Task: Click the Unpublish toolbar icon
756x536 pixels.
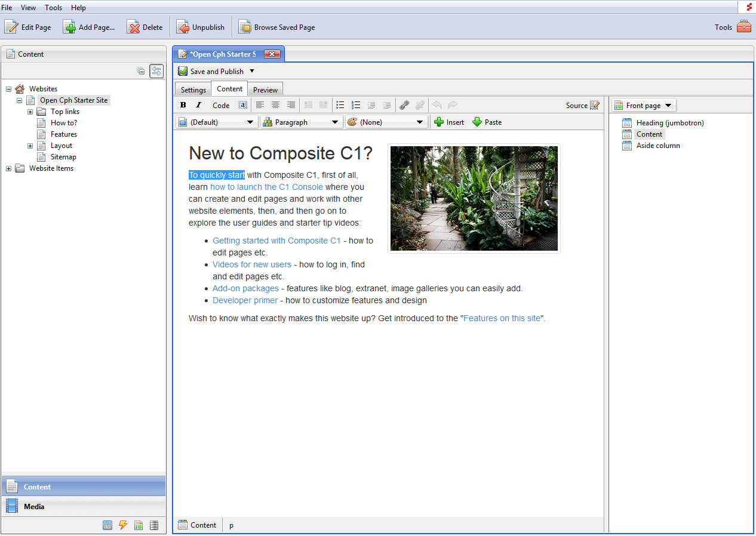Action: [x=183, y=26]
